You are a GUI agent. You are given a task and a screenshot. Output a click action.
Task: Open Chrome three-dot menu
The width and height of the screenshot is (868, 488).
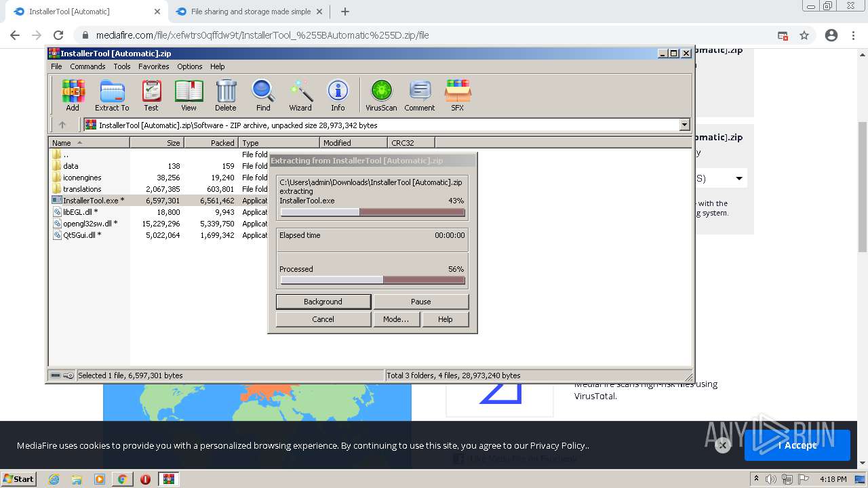point(854,35)
